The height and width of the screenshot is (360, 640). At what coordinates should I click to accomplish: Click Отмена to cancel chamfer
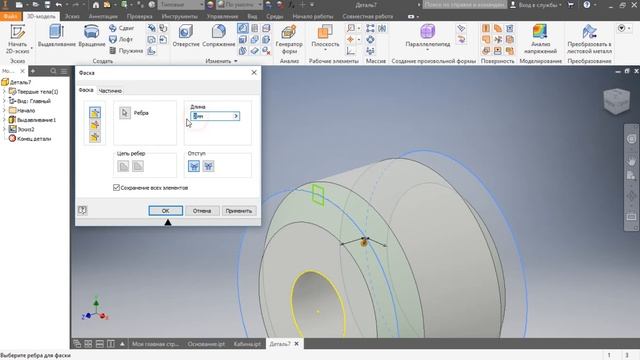click(x=202, y=211)
